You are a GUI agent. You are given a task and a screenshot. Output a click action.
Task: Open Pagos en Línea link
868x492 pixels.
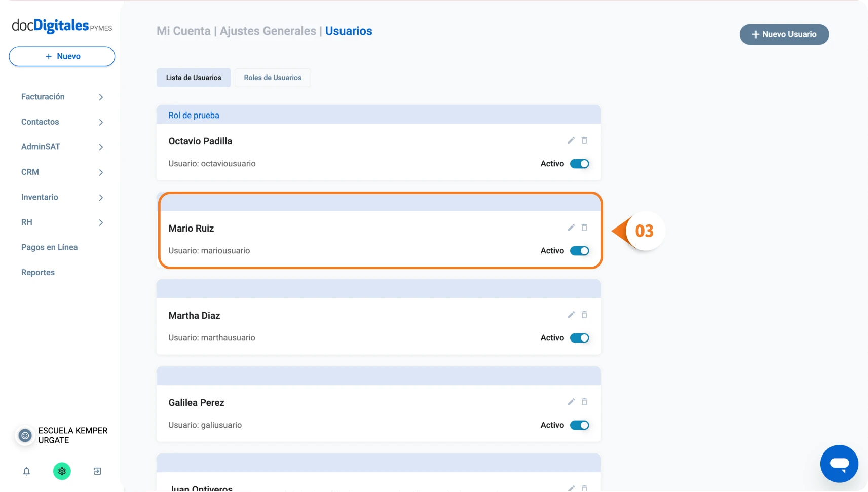49,247
